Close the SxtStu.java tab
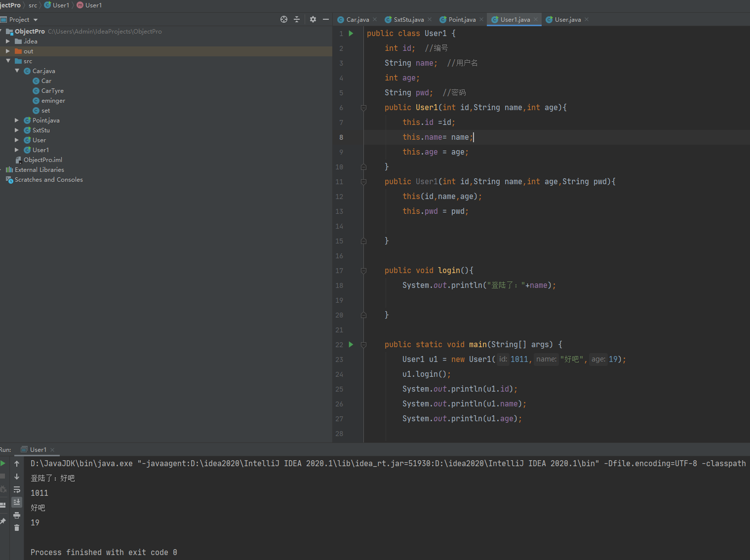The width and height of the screenshot is (750, 560). click(430, 20)
